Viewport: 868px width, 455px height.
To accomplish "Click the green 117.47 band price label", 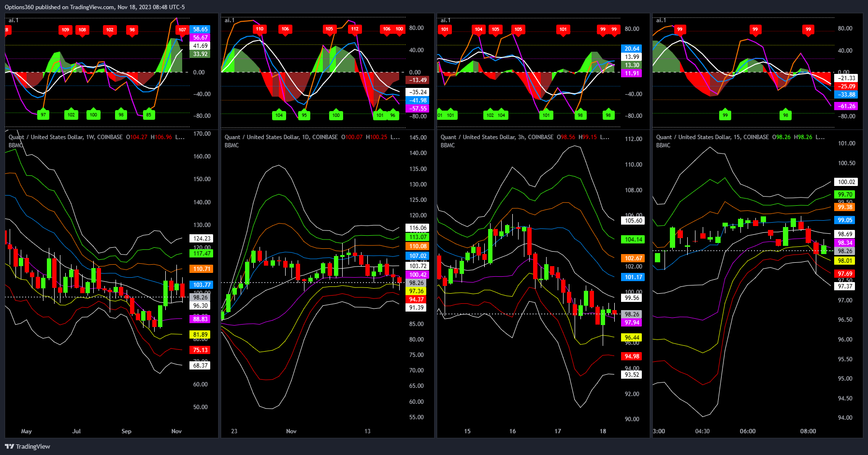I will click(202, 254).
